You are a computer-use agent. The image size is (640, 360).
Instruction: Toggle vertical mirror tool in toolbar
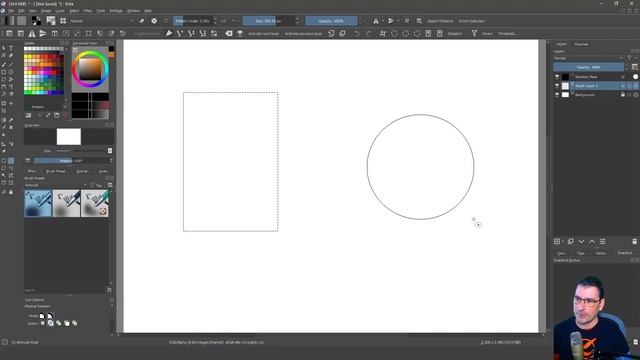point(391,20)
